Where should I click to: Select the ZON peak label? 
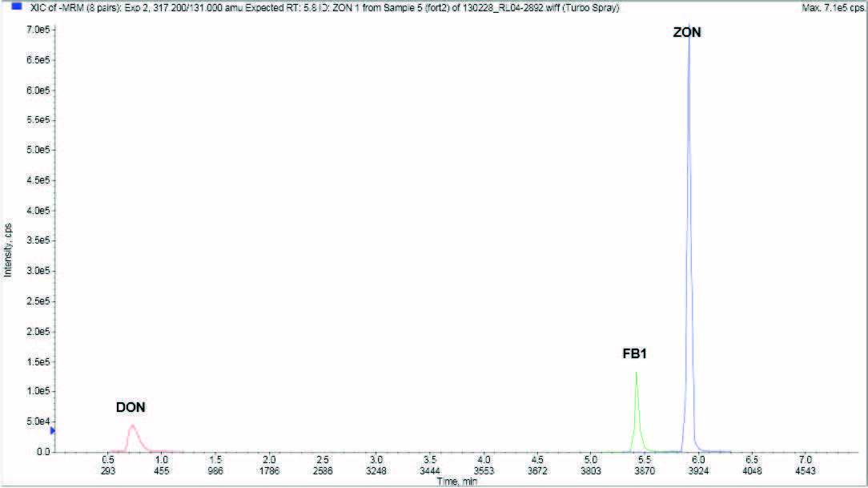click(687, 33)
